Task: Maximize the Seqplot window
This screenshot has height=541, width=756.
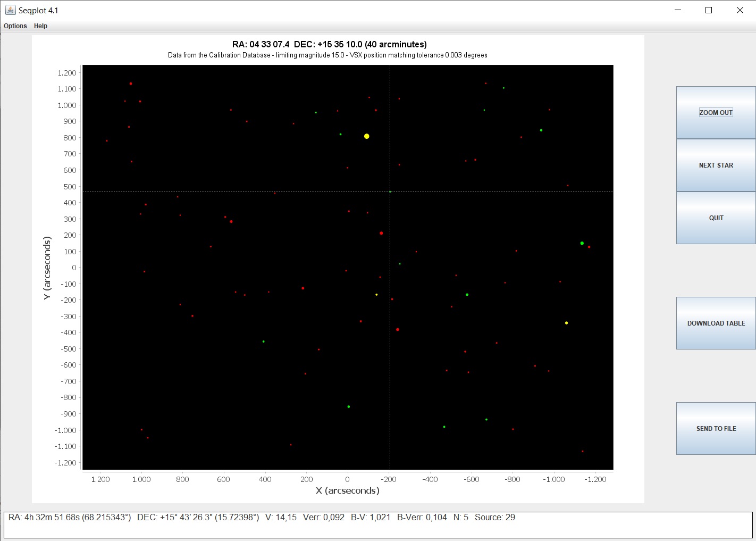Action: (x=709, y=10)
